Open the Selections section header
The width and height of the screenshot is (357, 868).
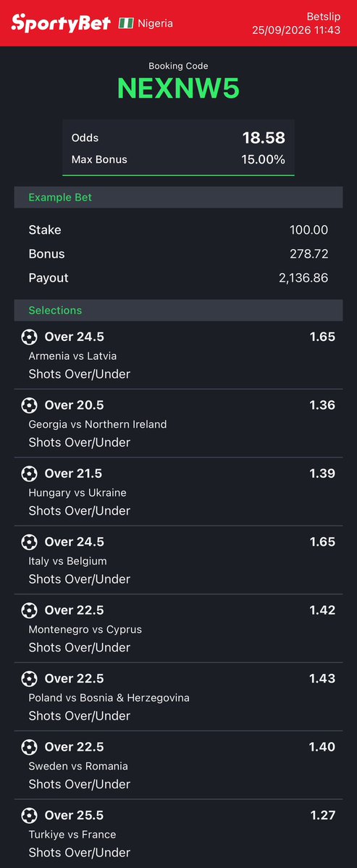pyautogui.click(x=178, y=310)
